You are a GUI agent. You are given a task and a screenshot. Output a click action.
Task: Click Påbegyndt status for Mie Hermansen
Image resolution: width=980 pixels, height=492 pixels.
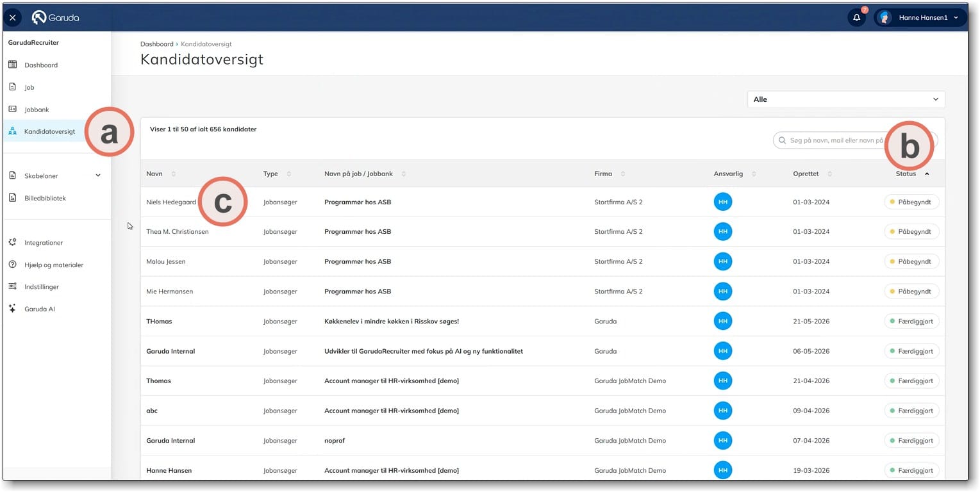[x=911, y=291]
